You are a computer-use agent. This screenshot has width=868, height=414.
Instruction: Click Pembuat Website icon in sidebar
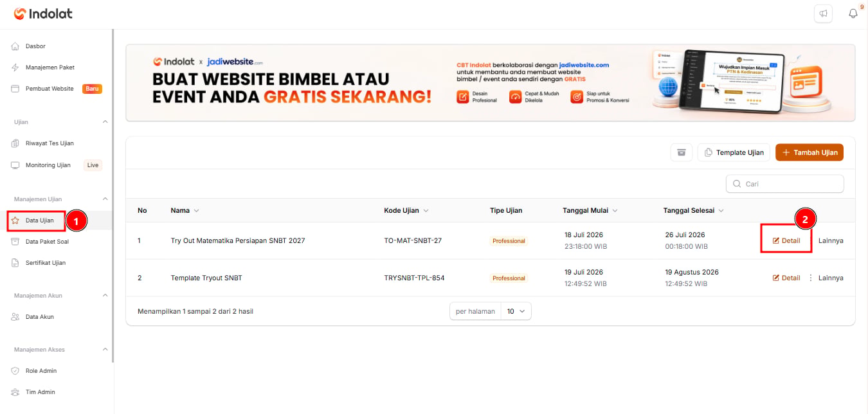(x=15, y=89)
